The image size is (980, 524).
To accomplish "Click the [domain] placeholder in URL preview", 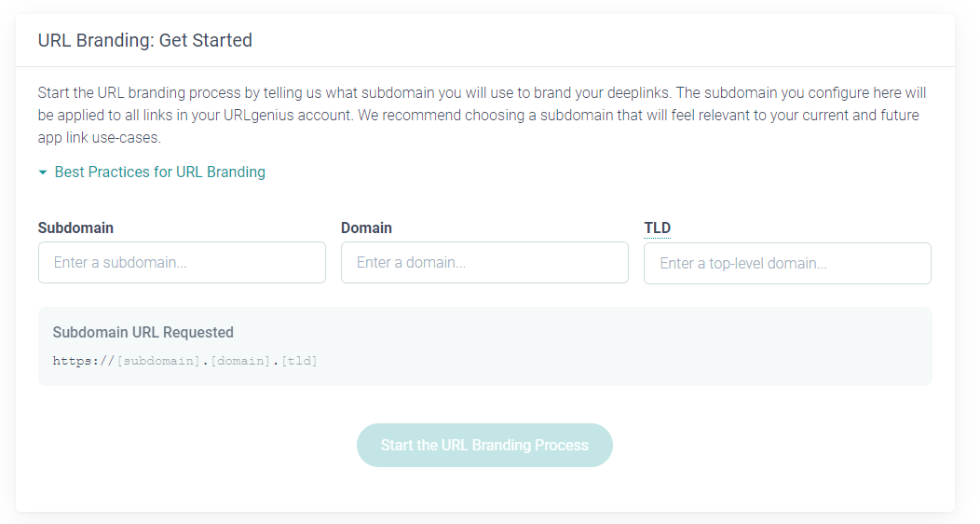I will 240,361.
